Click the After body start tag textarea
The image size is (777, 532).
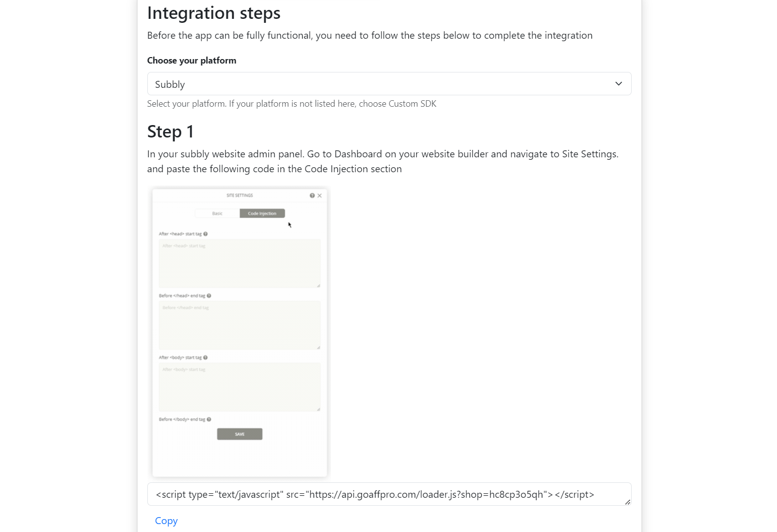239,387
